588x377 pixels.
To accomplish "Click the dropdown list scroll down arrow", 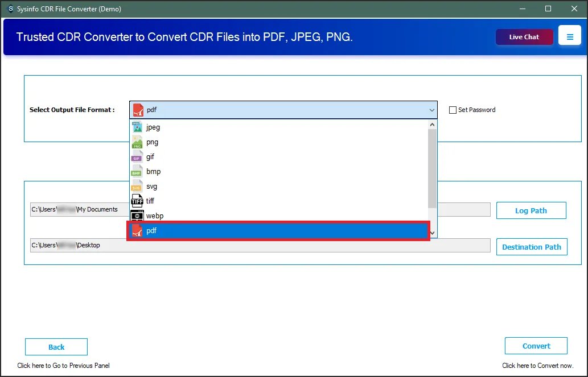I will pos(432,233).
